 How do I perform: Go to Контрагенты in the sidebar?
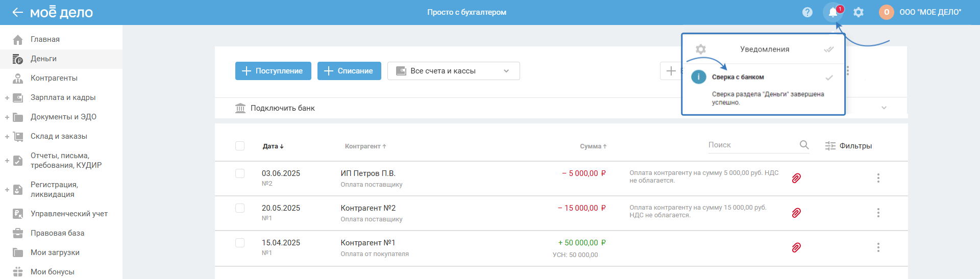(x=54, y=78)
